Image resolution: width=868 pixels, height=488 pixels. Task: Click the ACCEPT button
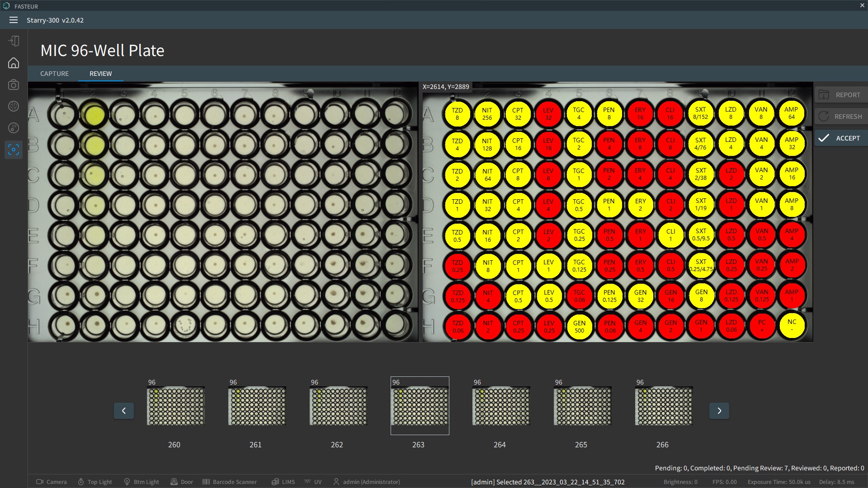pos(841,138)
